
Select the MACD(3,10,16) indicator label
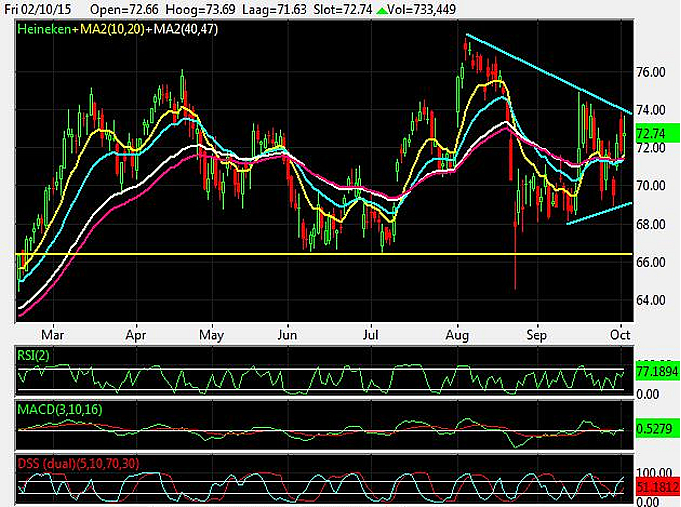click(58, 409)
